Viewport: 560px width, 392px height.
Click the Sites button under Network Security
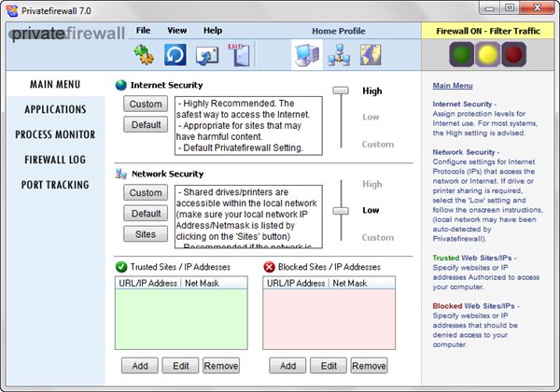[146, 233]
